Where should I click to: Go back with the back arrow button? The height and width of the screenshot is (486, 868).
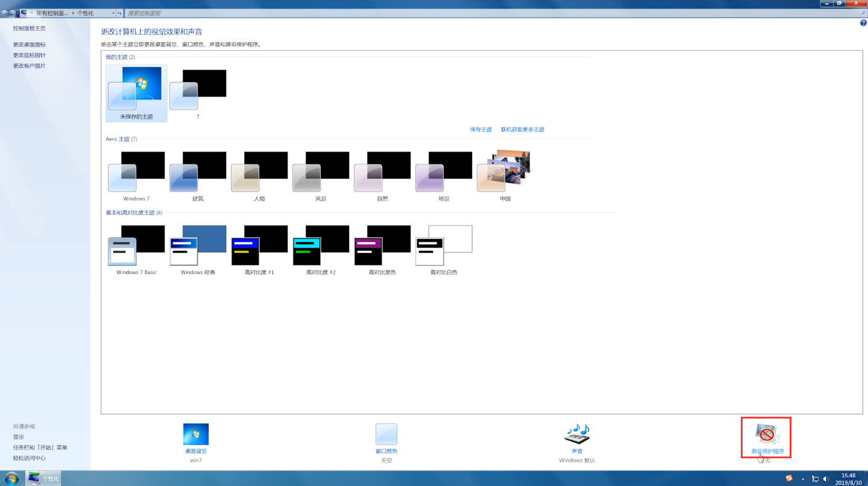[4, 13]
